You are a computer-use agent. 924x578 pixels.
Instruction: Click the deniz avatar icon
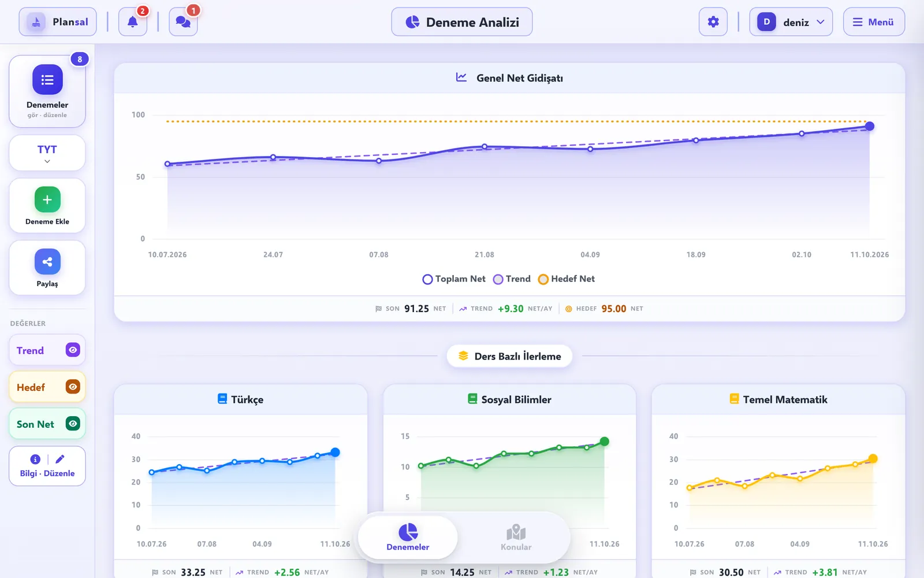[x=766, y=22]
